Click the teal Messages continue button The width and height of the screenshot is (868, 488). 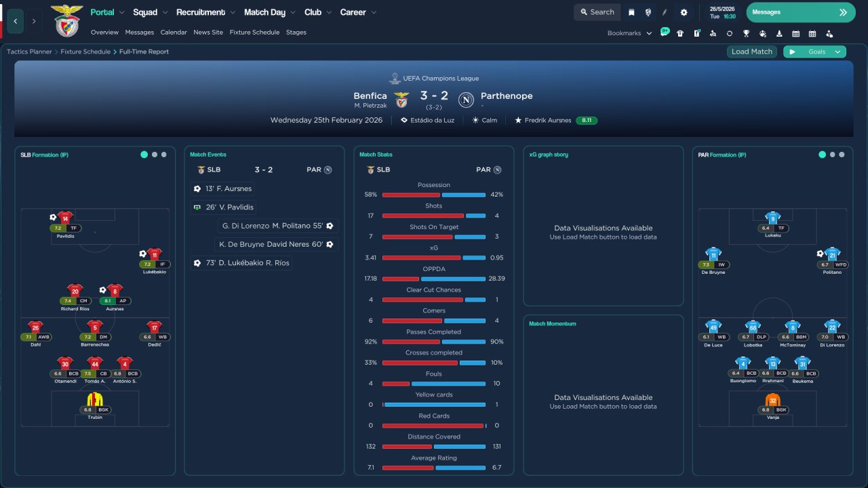801,12
